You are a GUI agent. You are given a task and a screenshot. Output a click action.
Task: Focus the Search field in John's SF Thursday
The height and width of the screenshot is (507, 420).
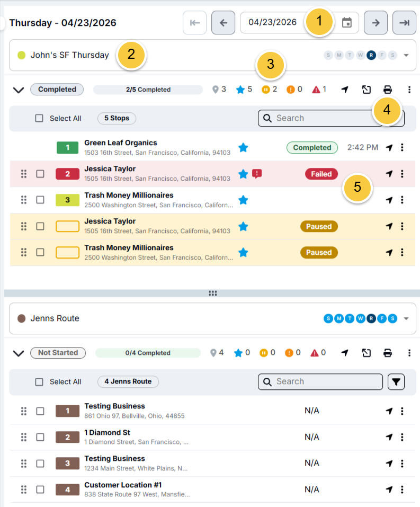[x=320, y=118]
